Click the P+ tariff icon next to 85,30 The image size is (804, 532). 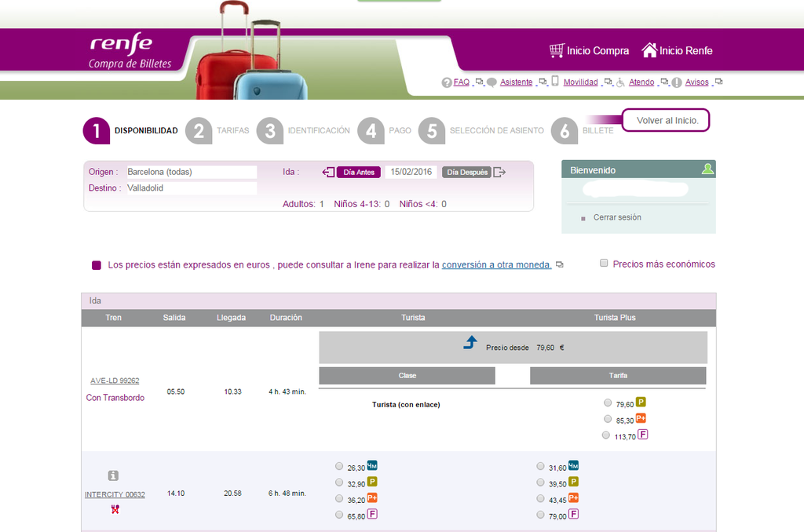(x=641, y=418)
